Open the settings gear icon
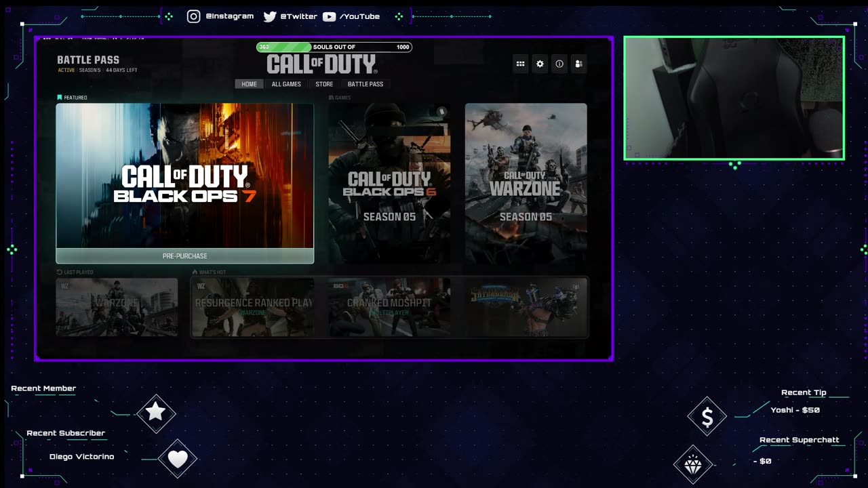Image resolution: width=868 pixels, height=488 pixels. [x=540, y=64]
